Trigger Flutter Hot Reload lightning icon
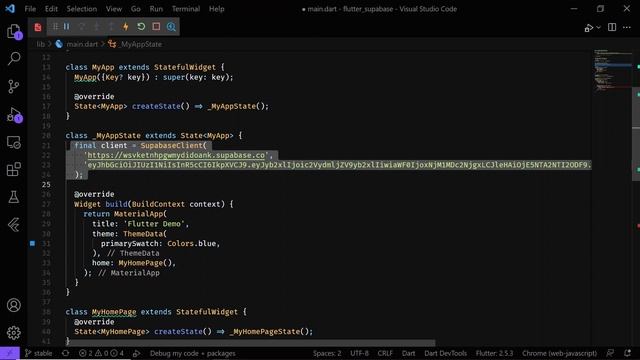Screen dimensions: 640x360 [x=126, y=27]
